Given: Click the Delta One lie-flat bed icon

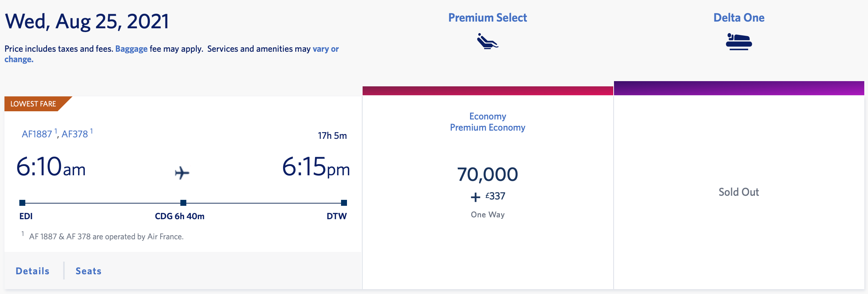Looking at the screenshot, I should (x=739, y=42).
